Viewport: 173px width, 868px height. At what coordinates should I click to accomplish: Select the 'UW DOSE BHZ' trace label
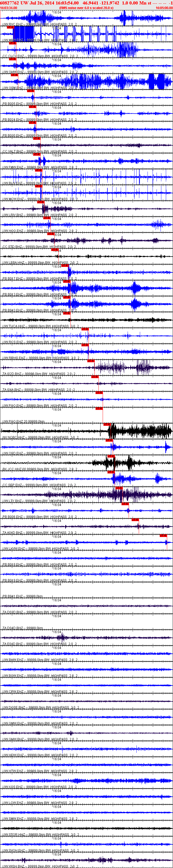pyautogui.click(x=41, y=708)
